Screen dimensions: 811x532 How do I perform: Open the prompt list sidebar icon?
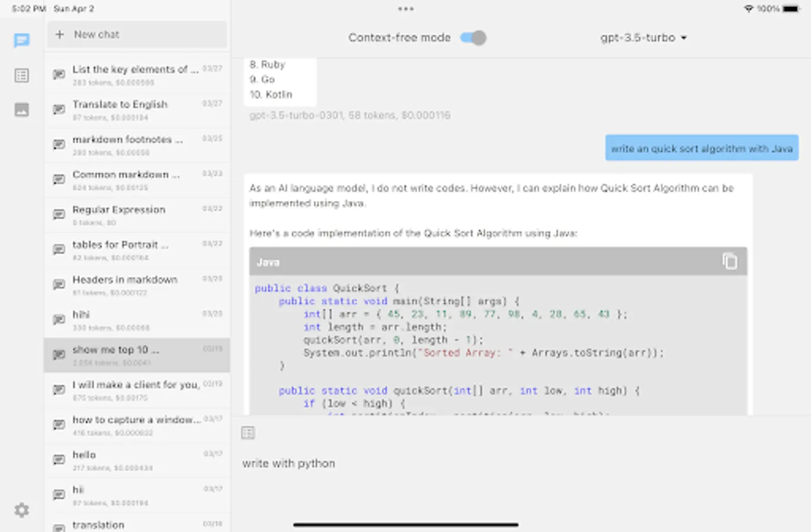(x=22, y=75)
